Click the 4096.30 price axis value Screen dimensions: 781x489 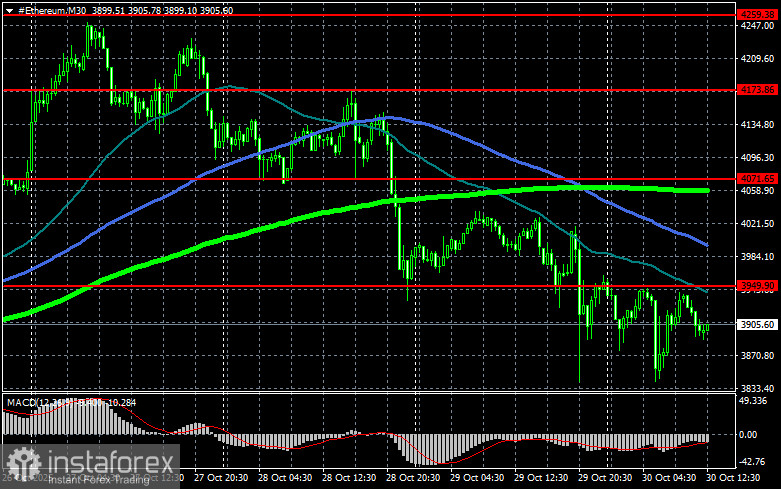pyautogui.click(x=757, y=157)
